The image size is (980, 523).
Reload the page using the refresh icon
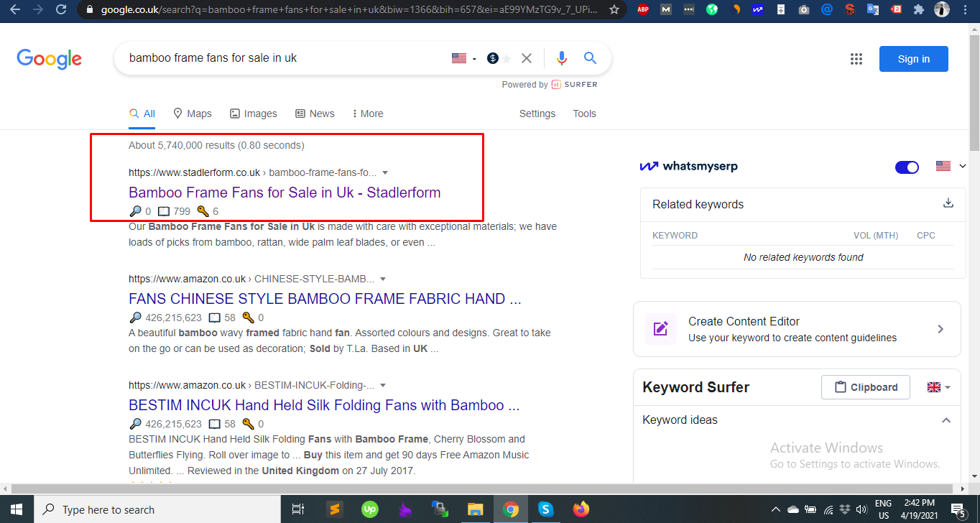click(x=61, y=10)
